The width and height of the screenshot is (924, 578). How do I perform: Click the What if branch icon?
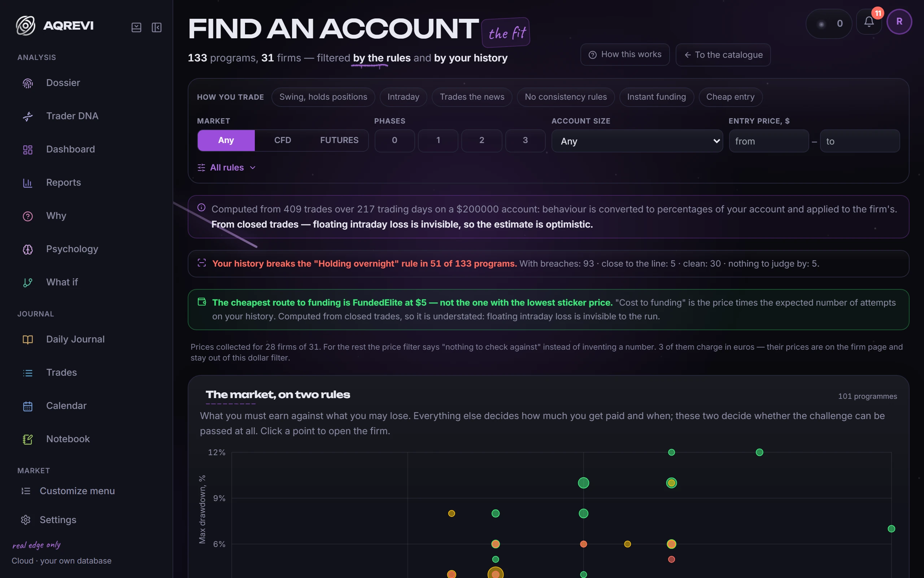pyautogui.click(x=27, y=282)
